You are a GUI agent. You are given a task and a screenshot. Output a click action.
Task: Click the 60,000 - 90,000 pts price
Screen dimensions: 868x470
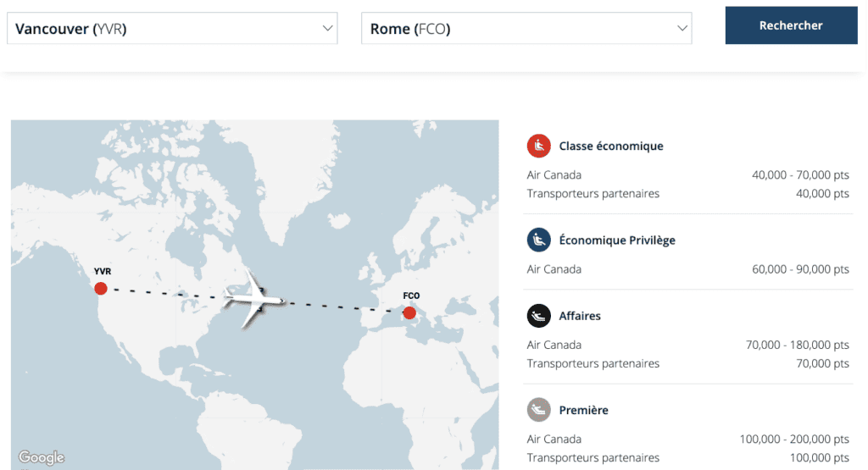coord(800,269)
